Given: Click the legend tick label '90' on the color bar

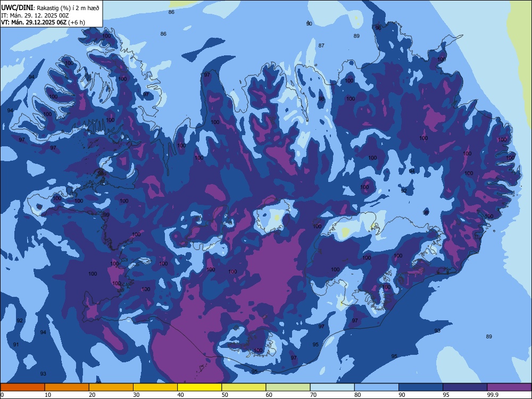Looking at the screenshot, I should 402,395.
